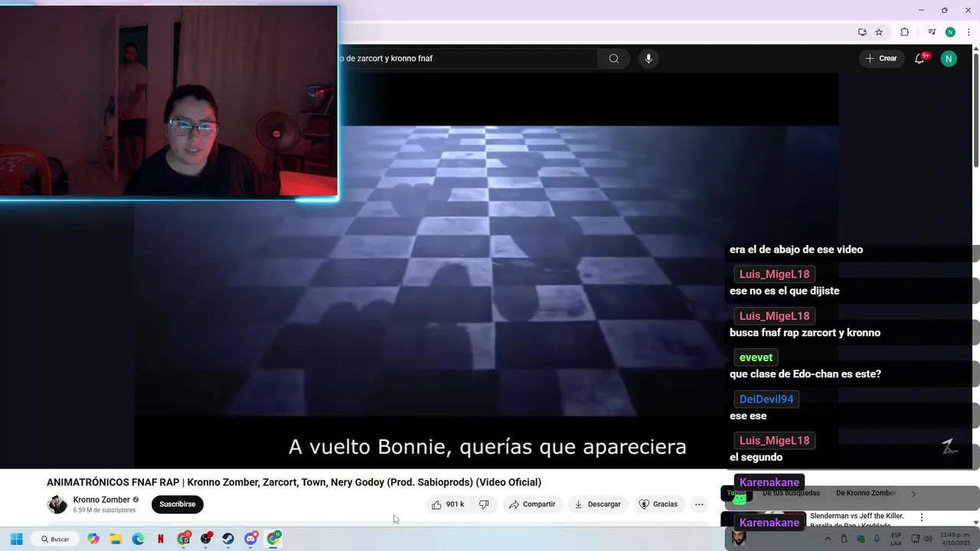Click the Crear button on YouTube

pyautogui.click(x=880, y=59)
